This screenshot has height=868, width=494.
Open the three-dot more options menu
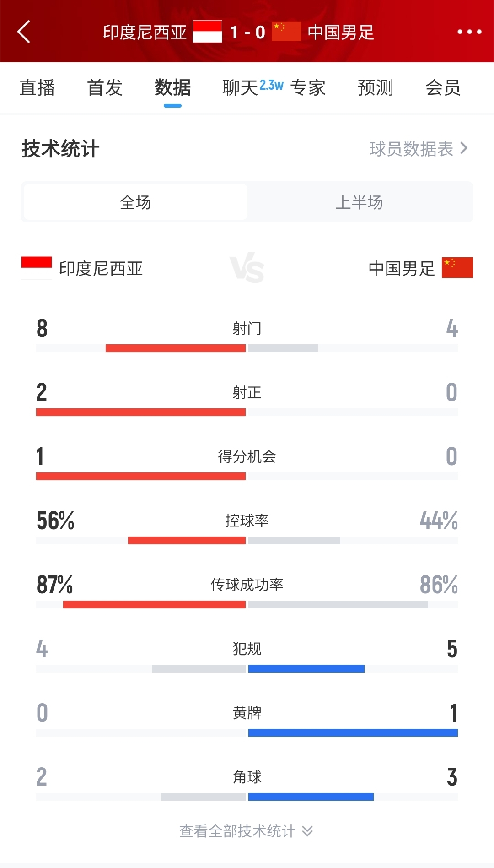[x=469, y=32]
